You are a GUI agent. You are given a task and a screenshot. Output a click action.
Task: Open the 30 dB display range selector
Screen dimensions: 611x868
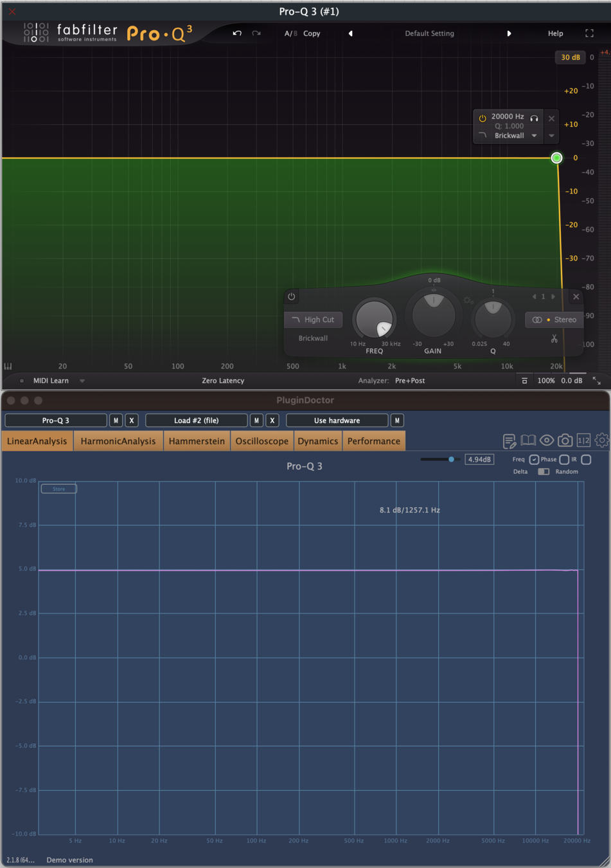pyautogui.click(x=571, y=57)
